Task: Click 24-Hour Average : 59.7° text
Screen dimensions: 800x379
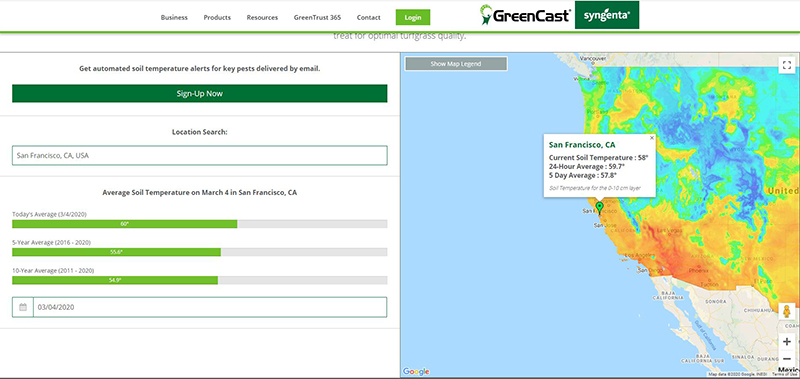Action: [x=587, y=166]
